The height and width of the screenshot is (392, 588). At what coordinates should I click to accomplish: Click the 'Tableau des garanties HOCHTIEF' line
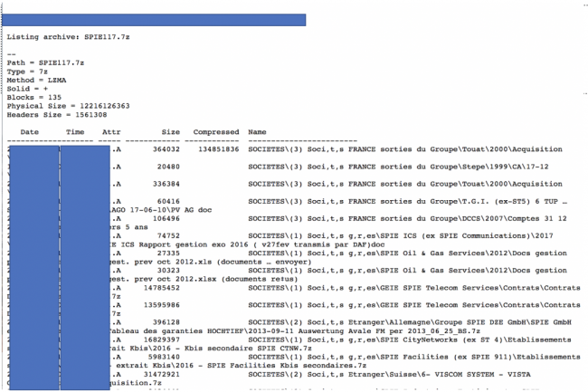(295, 330)
